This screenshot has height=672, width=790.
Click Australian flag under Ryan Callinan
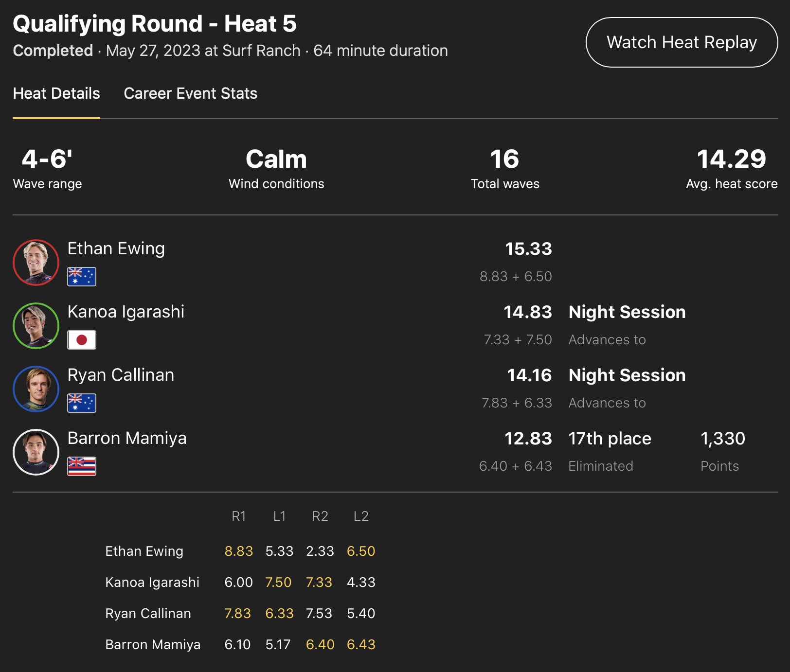[82, 403]
